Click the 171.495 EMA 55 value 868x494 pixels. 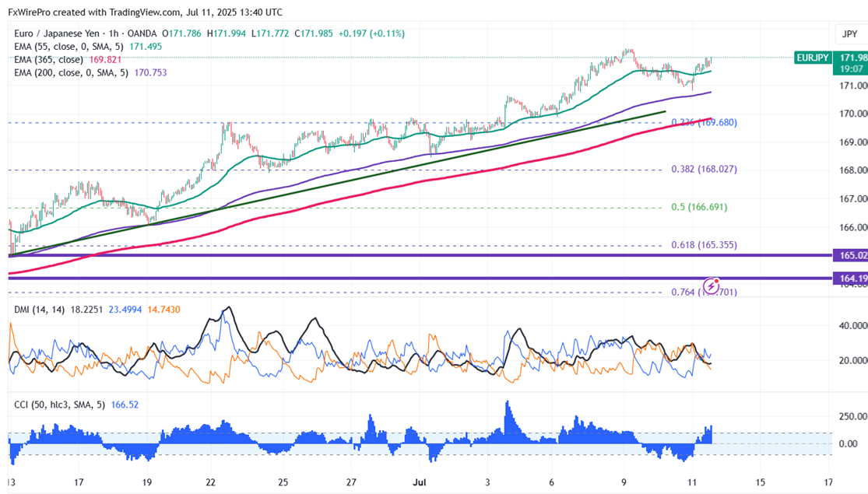(146, 47)
